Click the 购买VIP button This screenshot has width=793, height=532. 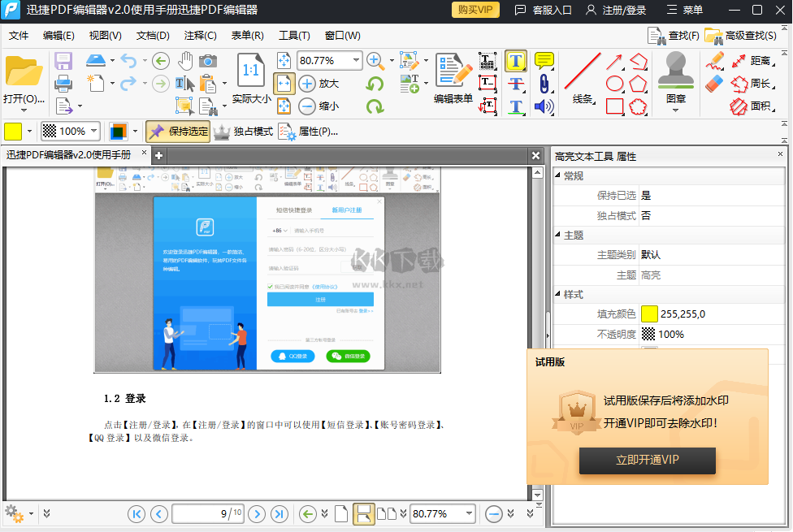tap(475, 11)
